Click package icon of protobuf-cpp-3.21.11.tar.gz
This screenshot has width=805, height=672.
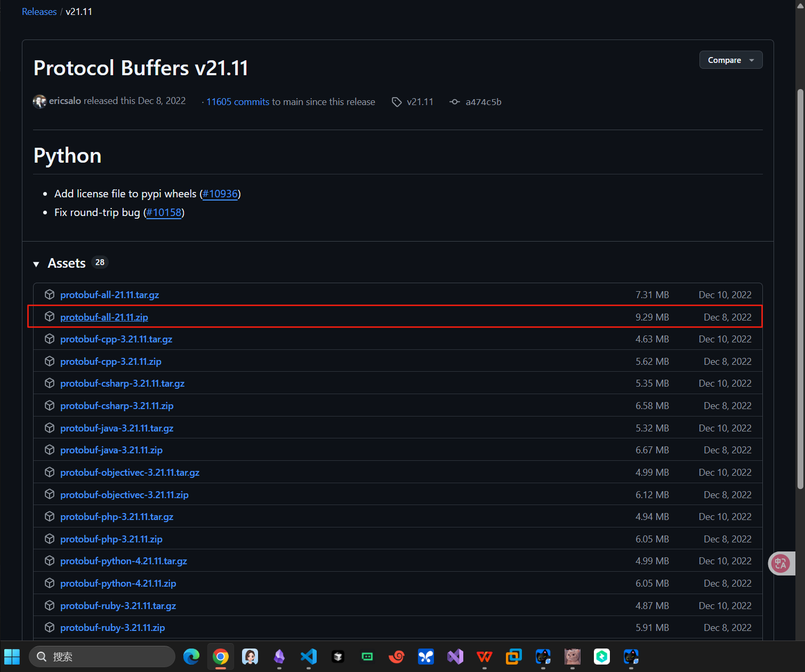pos(50,339)
